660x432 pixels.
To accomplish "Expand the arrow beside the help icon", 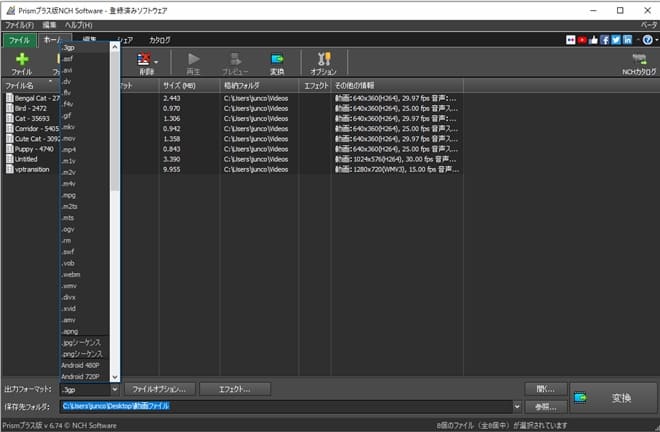I will click(x=656, y=40).
